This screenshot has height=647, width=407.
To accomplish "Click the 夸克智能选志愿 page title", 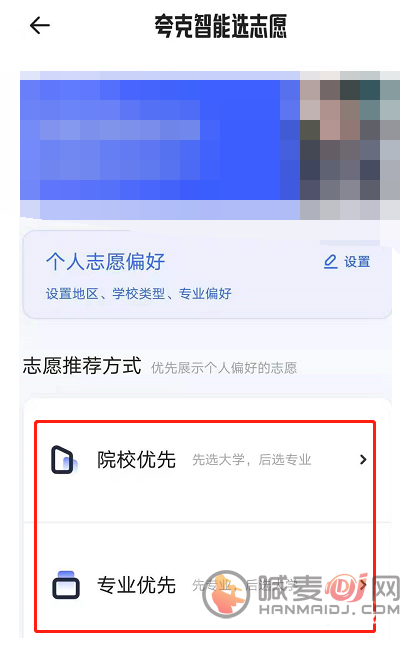I will [x=220, y=26].
